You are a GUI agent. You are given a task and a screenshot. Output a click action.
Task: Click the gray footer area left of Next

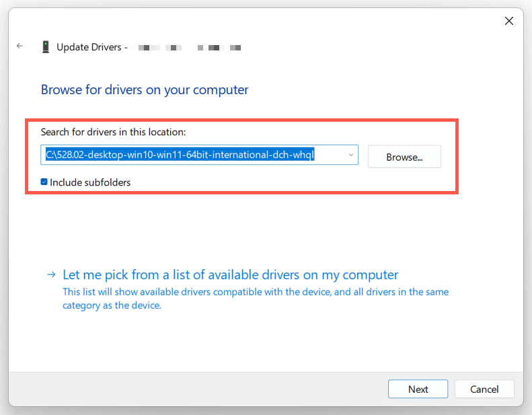[x=202, y=389]
